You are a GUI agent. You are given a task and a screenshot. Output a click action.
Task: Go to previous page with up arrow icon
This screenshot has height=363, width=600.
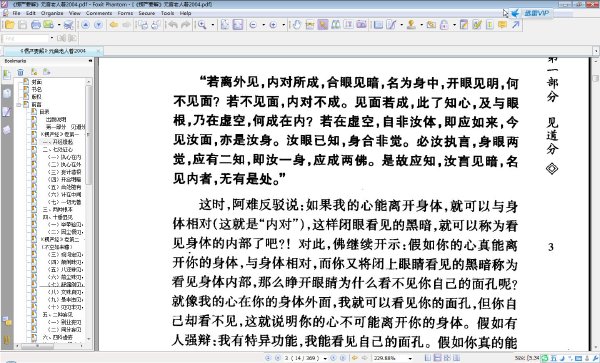pyautogui.click(x=85, y=25)
